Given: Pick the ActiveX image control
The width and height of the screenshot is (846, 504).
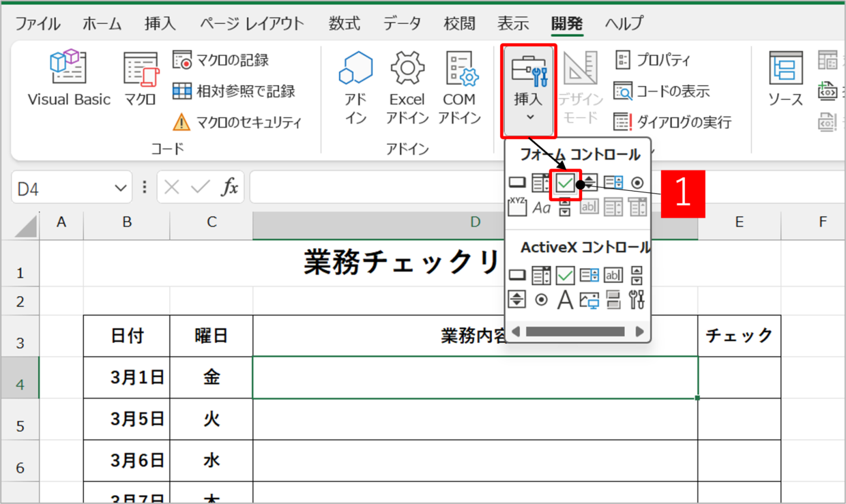Looking at the screenshot, I should click(x=589, y=299).
